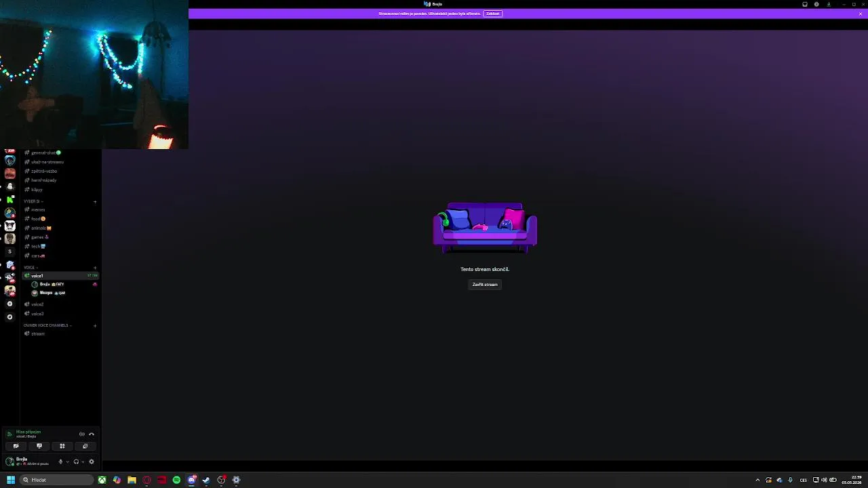Click the user avatar in the account panel

pyautogui.click(x=10, y=462)
